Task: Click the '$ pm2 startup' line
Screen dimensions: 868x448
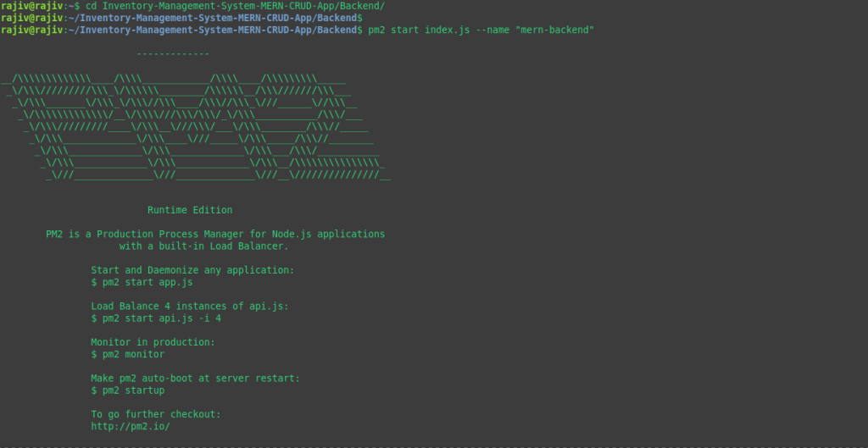Action: point(127,390)
